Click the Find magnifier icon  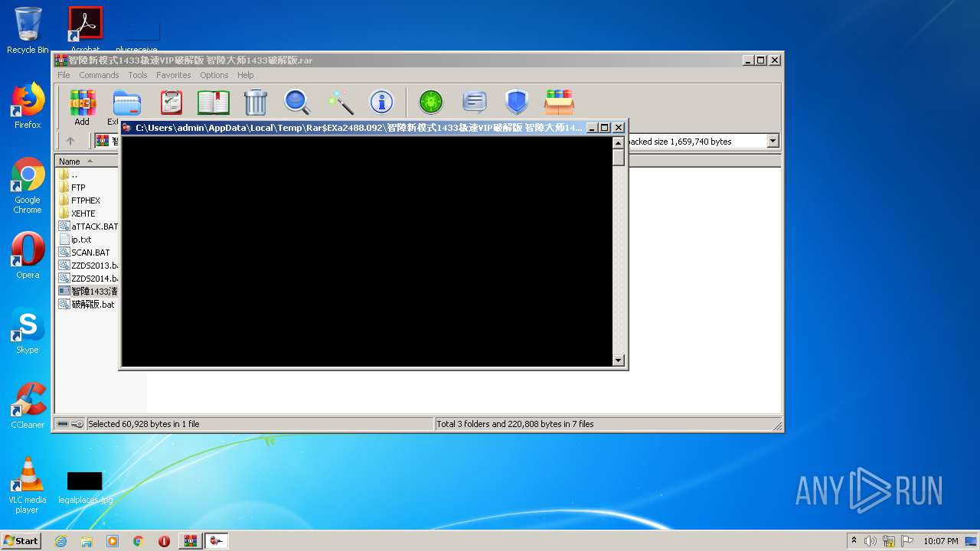[297, 102]
